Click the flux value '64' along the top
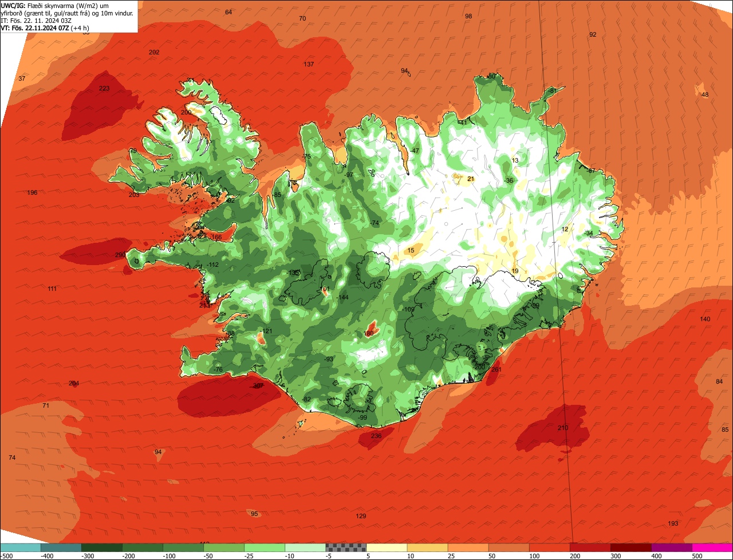This screenshot has height=560, width=733. click(x=228, y=13)
